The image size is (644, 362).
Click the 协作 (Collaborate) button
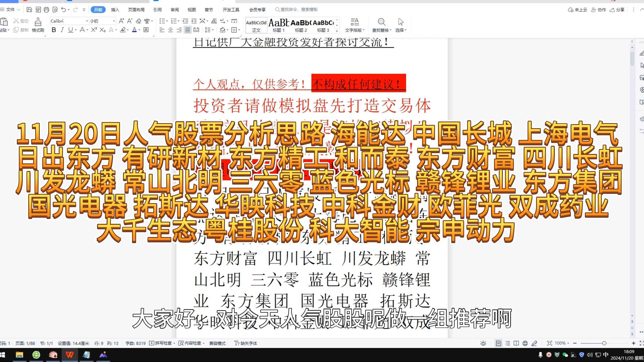[x=599, y=10]
